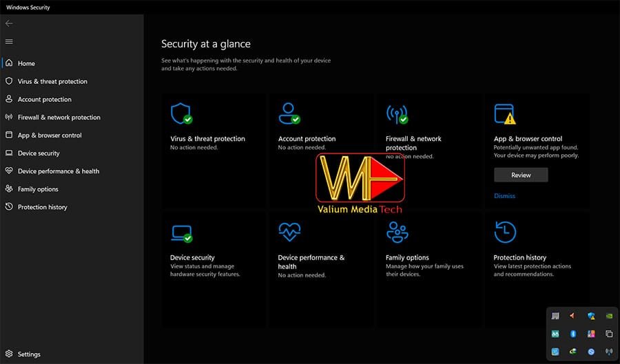
Task: Open the Device performance & health heart tile
Action: 320,270
